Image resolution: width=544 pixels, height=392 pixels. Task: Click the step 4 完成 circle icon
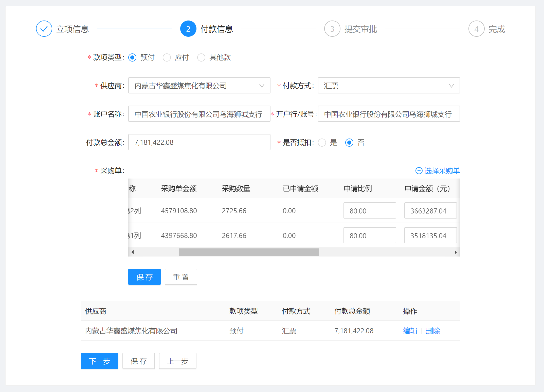(476, 29)
